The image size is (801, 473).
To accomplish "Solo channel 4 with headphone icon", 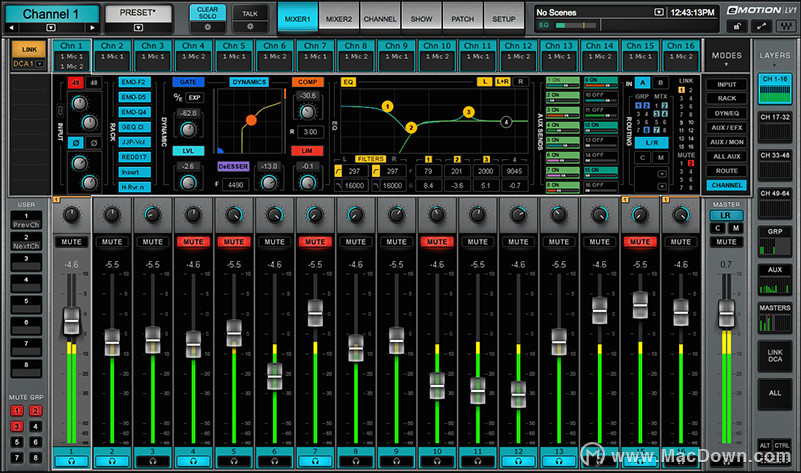I will 193,461.
